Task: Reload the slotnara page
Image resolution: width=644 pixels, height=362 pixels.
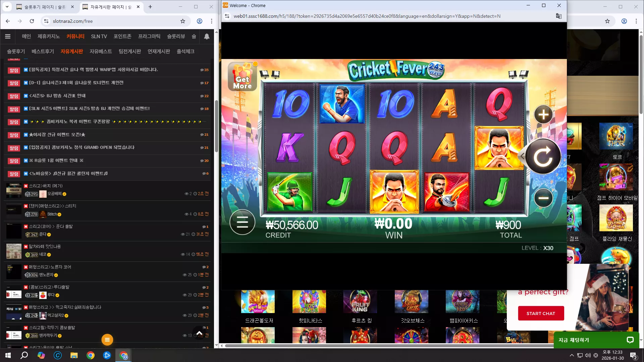Action: [x=32, y=21]
